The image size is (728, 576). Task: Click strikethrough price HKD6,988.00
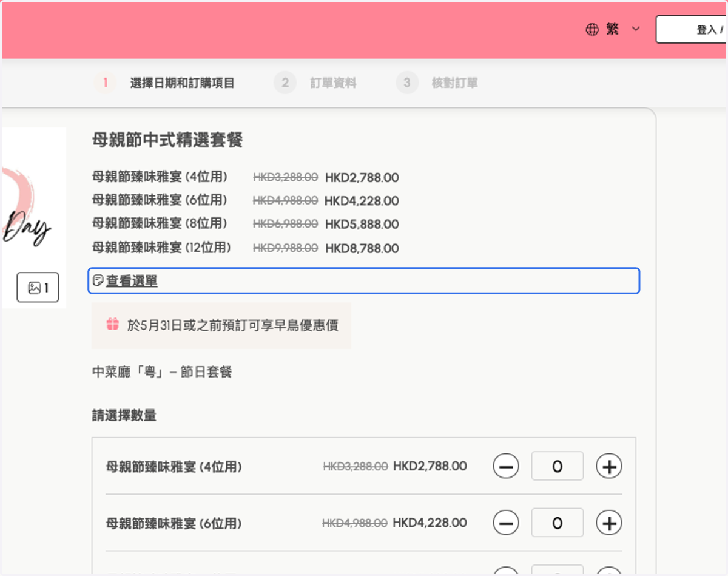coord(285,224)
